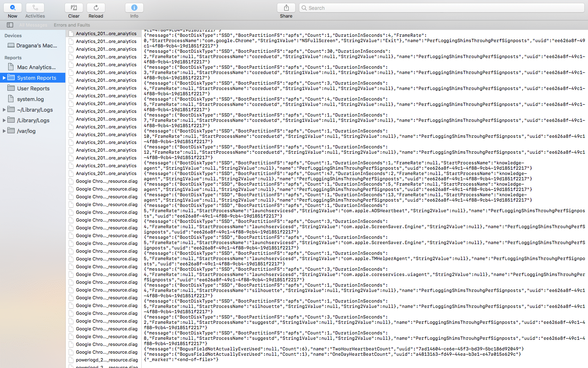Viewport: 588px width, 368px height.
Task: Select User Reports in the sidebar
Action: pyautogui.click(x=33, y=88)
